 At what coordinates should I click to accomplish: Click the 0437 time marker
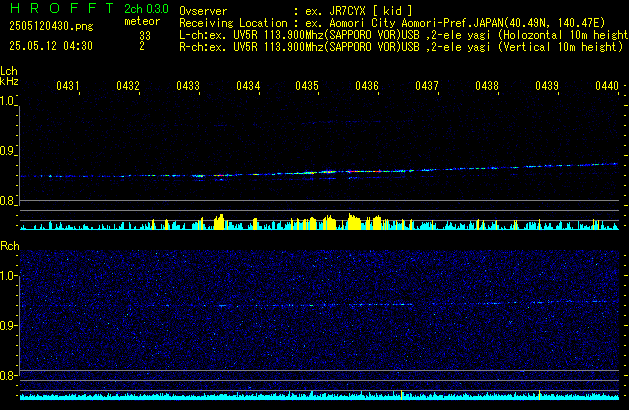(427, 86)
